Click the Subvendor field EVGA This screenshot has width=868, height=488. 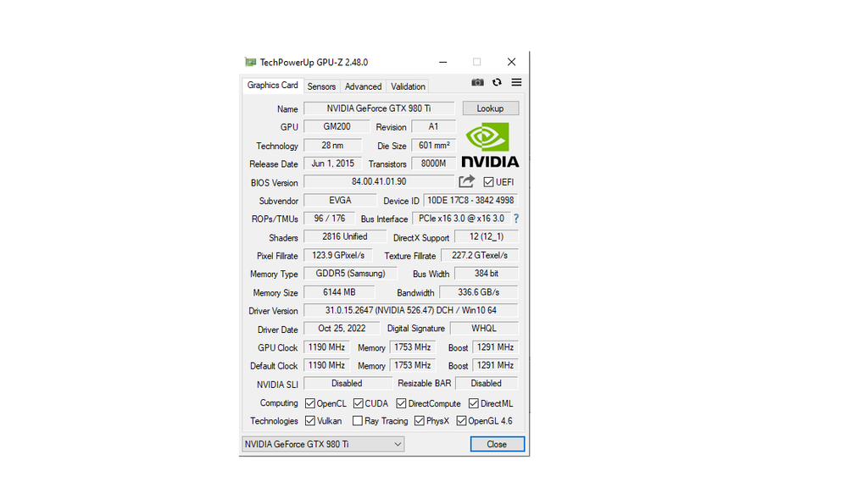pos(340,200)
